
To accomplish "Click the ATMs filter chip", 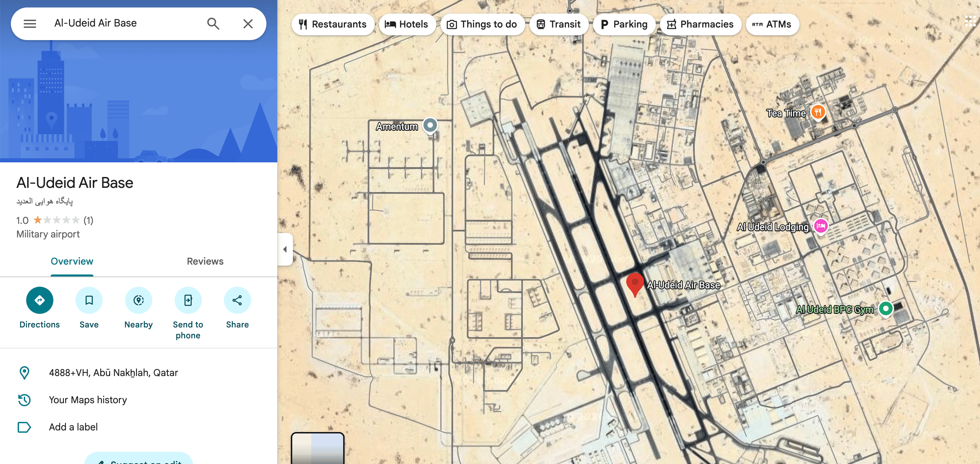I will click(772, 24).
